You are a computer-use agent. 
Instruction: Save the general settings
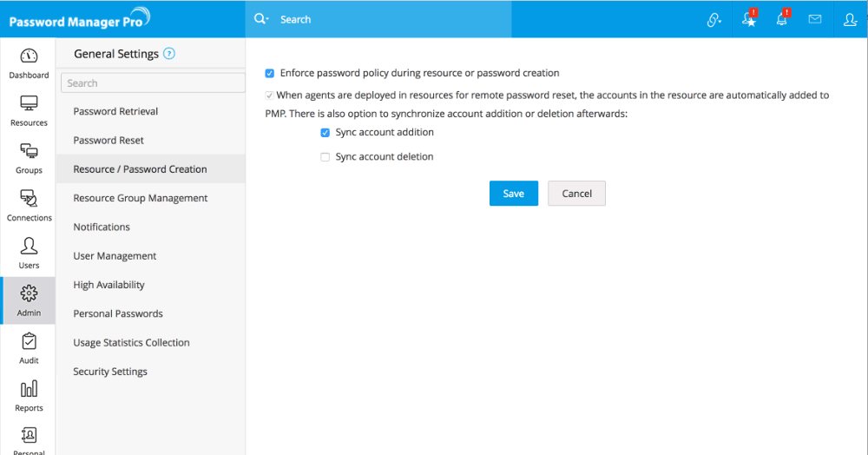point(513,194)
